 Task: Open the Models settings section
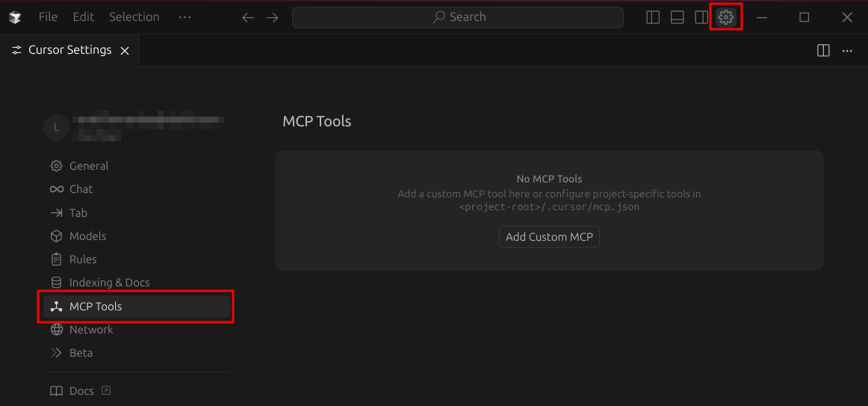click(87, 236)
